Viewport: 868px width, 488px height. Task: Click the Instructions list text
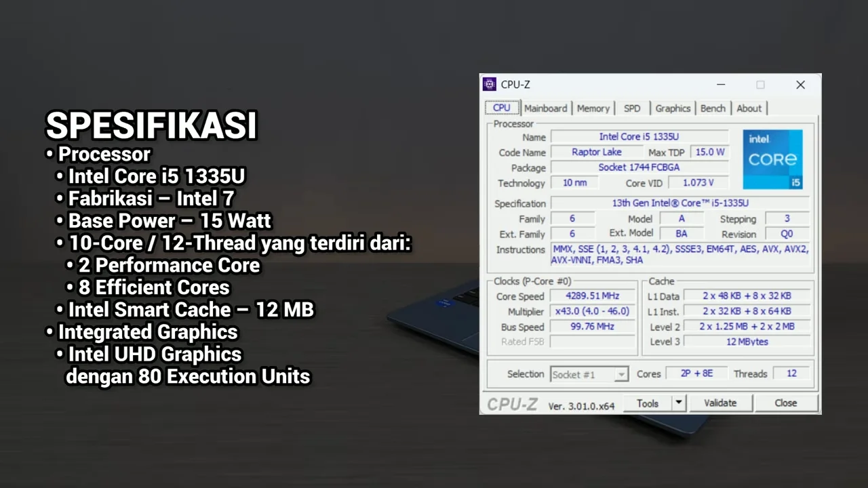click(680, 255)
